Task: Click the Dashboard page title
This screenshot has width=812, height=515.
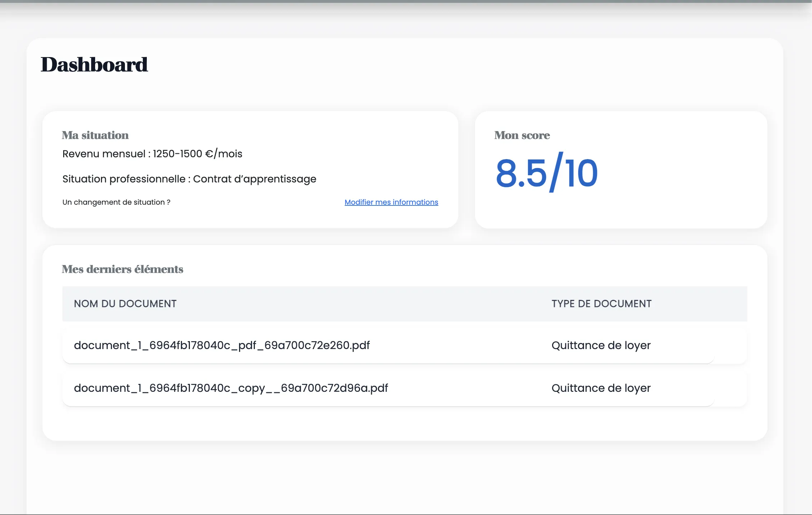Action: pyautogui.click(x=94, y=65)
